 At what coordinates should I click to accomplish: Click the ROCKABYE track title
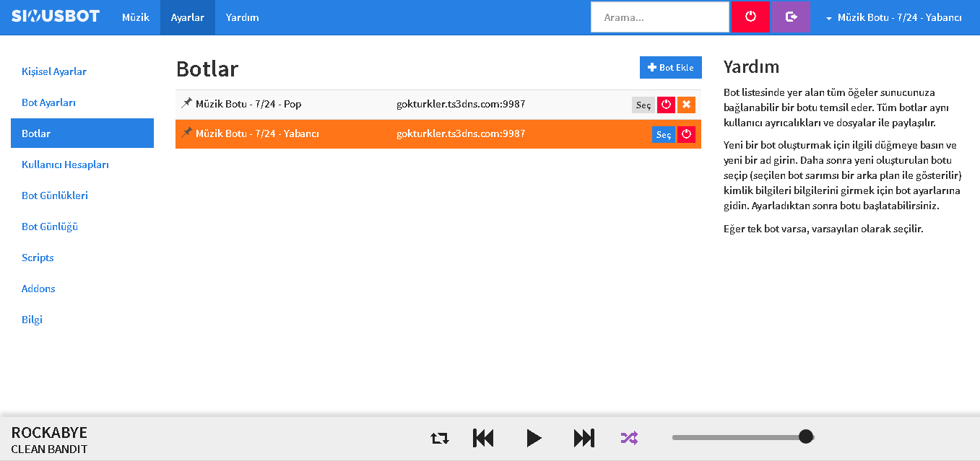click(x=49, y=433)
